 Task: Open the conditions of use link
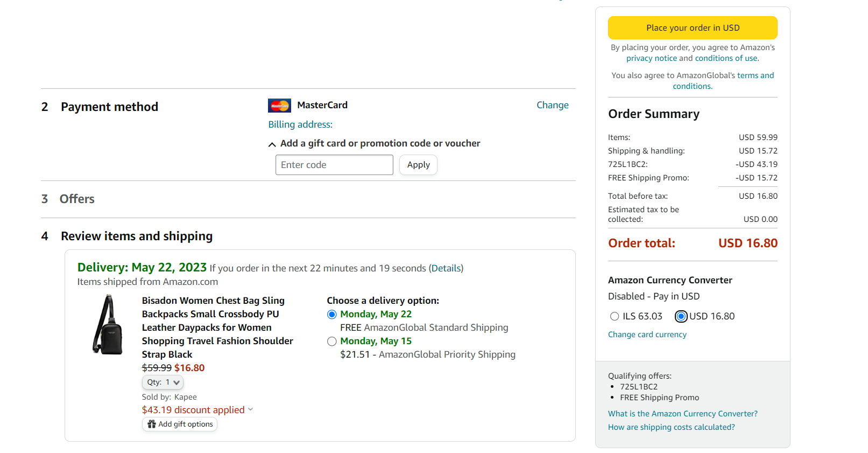(726, 58)
